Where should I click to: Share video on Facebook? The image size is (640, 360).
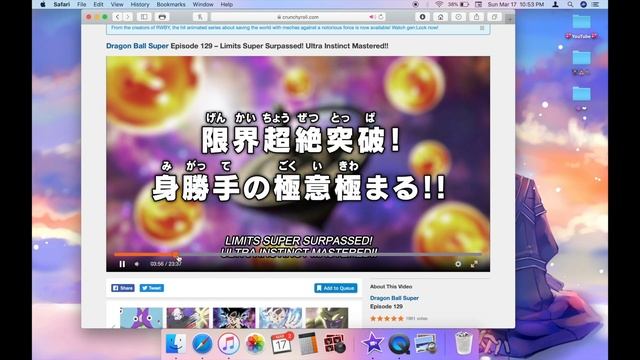pos(123,288)
